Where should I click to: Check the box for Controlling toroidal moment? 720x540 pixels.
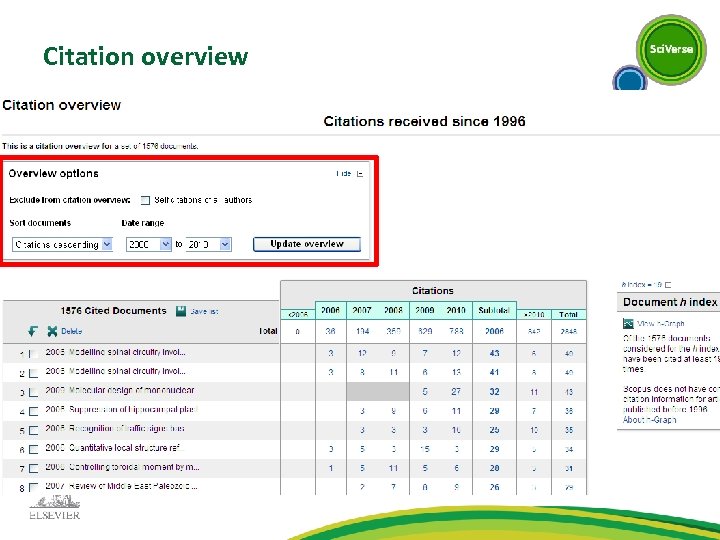33,468
